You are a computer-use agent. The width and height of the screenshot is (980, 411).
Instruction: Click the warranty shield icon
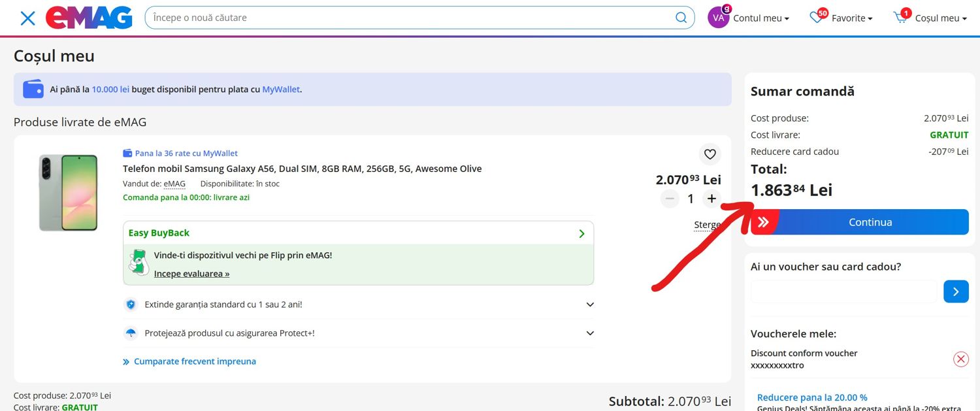(131, 304)
